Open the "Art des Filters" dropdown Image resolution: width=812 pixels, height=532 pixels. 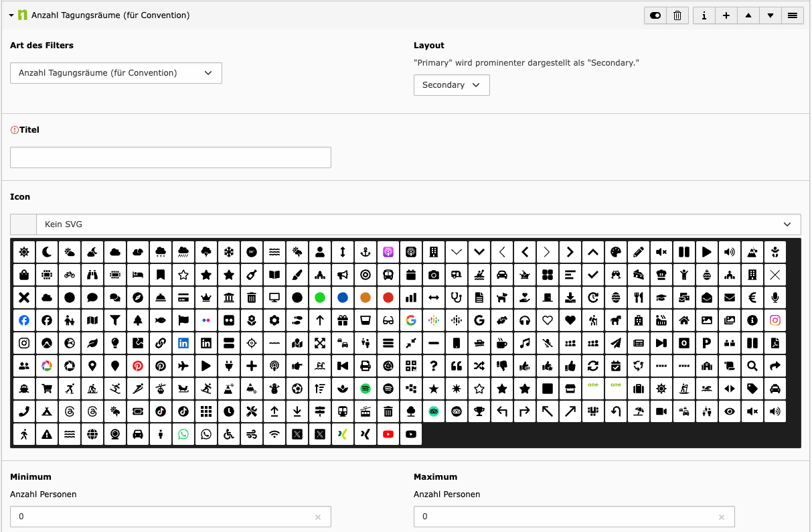116,73
